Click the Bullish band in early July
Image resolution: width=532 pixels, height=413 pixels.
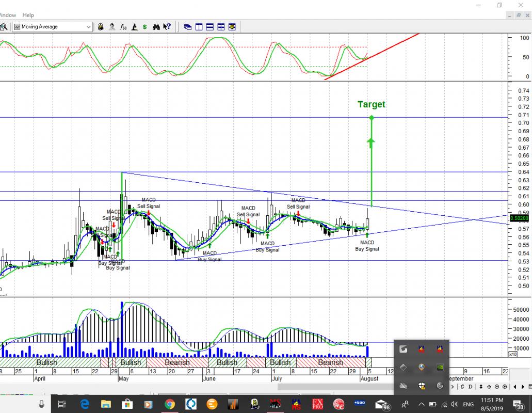click(280, 362)
